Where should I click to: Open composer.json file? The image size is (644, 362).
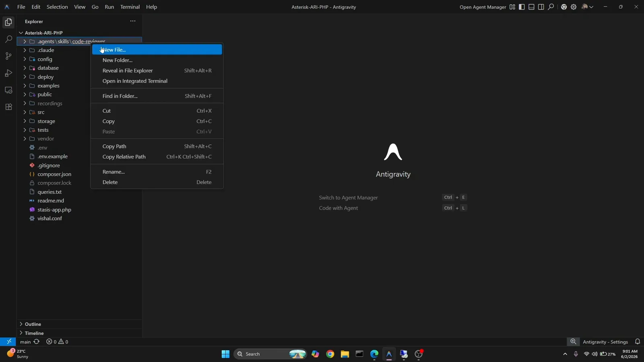pyautogui.click(x=54, y=174)
